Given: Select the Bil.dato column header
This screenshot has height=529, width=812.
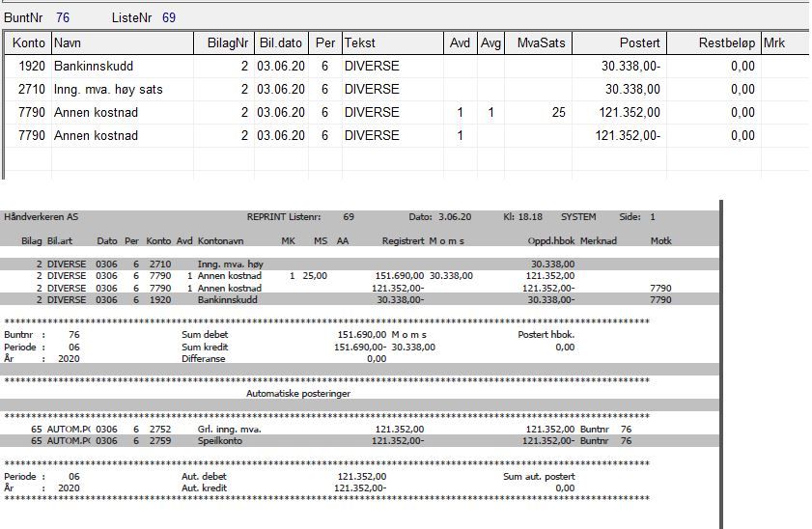Looking at the screenshot, I should click(x=281, y=43).
